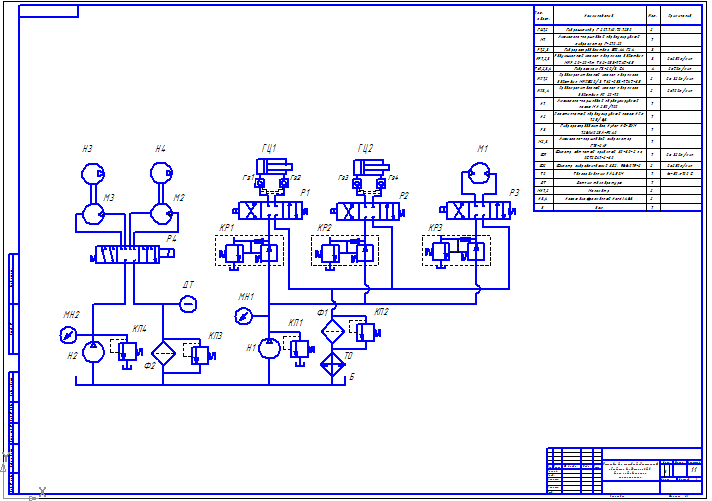The width and height of the screenshot is (712, 501).
Task: Click the hydraulic lock symbol Гз2
Action: (284, 183)
